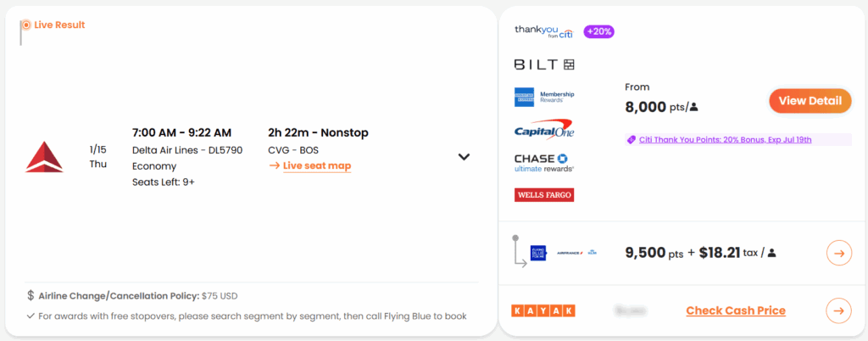
Task: Click the dollar sign policy icon
Action: (31, 296)
